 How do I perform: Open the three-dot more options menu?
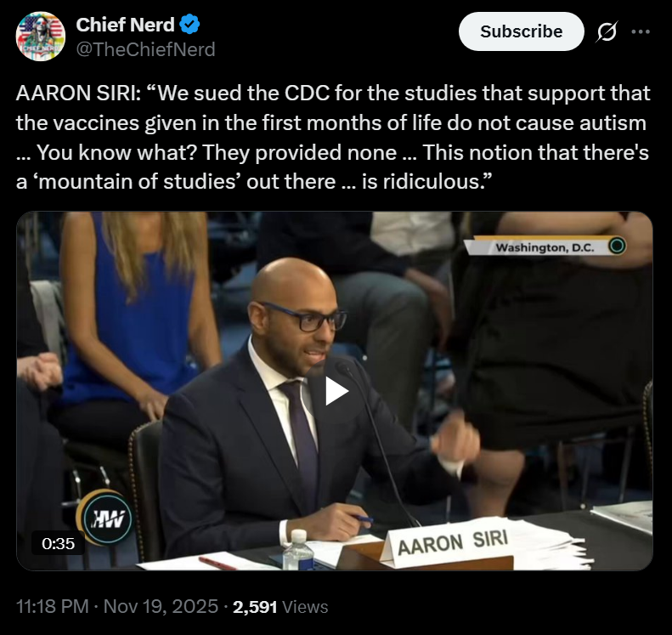point(640,32)
